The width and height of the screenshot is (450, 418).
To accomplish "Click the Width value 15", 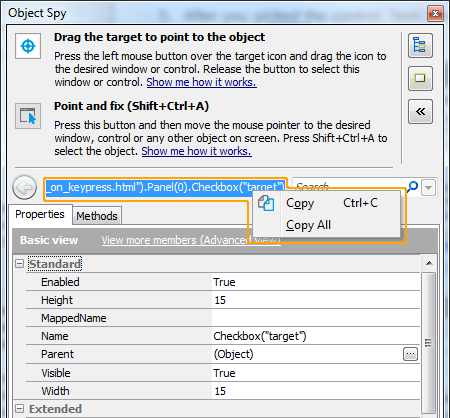I will pyautogui.click(x=220, y=391).
